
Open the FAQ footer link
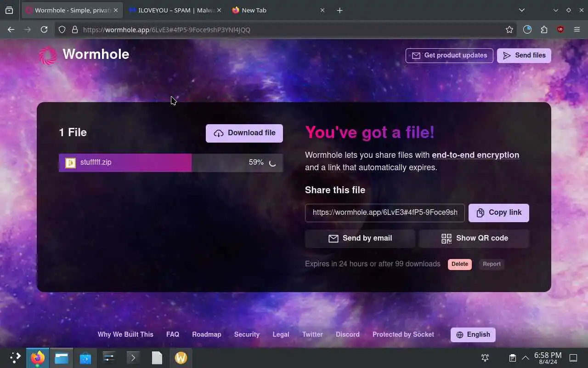tap(173, 334)
